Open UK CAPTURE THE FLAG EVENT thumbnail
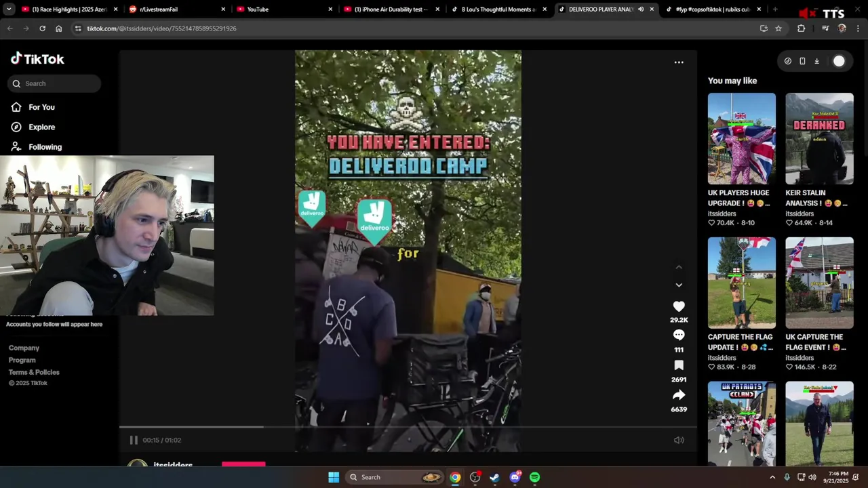The width and height of the screenshot is (868, 488). (819, 283)
